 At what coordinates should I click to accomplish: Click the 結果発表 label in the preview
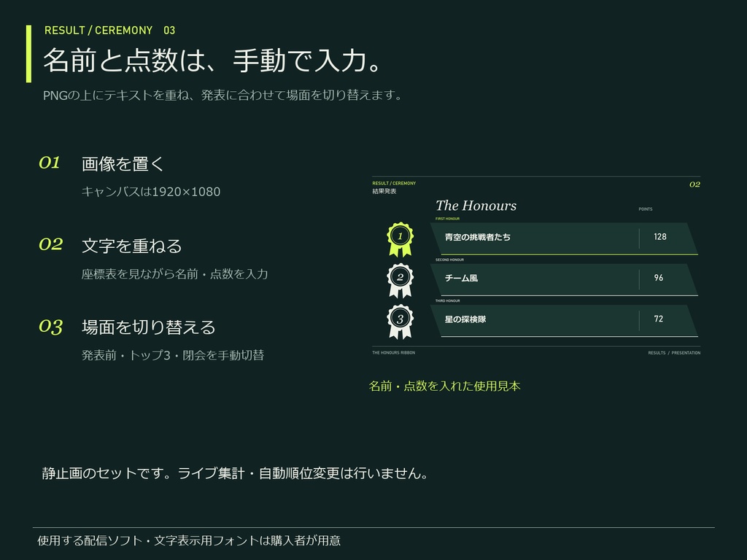(384, 191)
